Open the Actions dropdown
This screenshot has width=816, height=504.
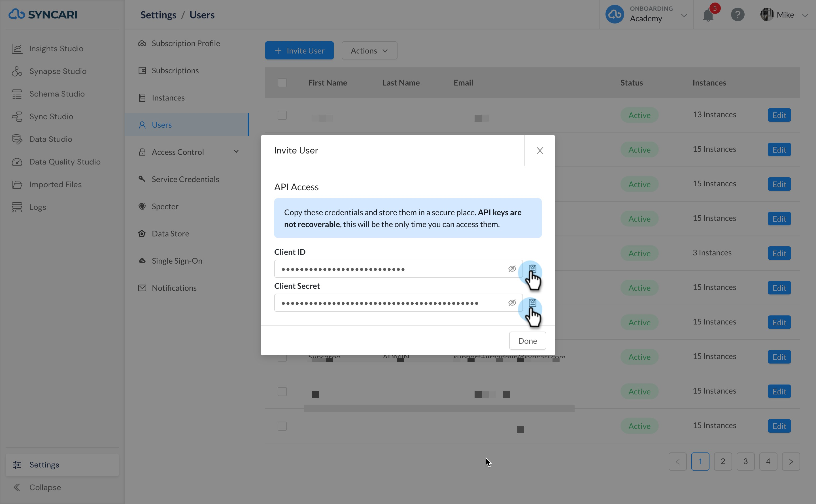(x=369, y=51)
